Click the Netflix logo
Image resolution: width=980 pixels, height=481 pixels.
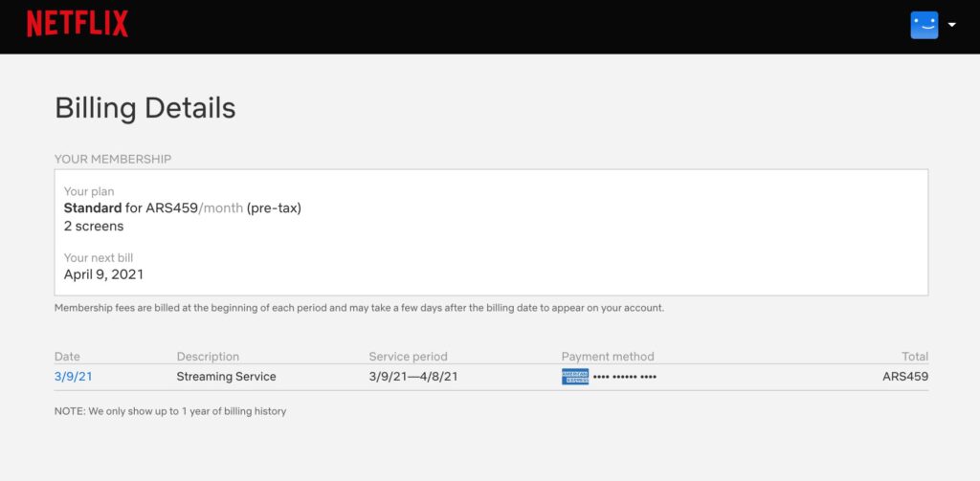[x=78, y=24]
